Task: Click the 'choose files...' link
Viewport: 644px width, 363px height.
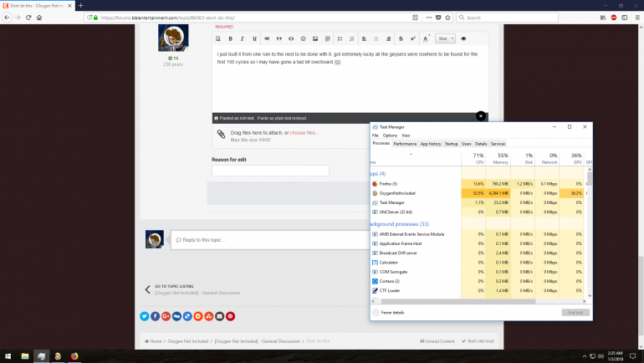Action: [x=304, y=133]
